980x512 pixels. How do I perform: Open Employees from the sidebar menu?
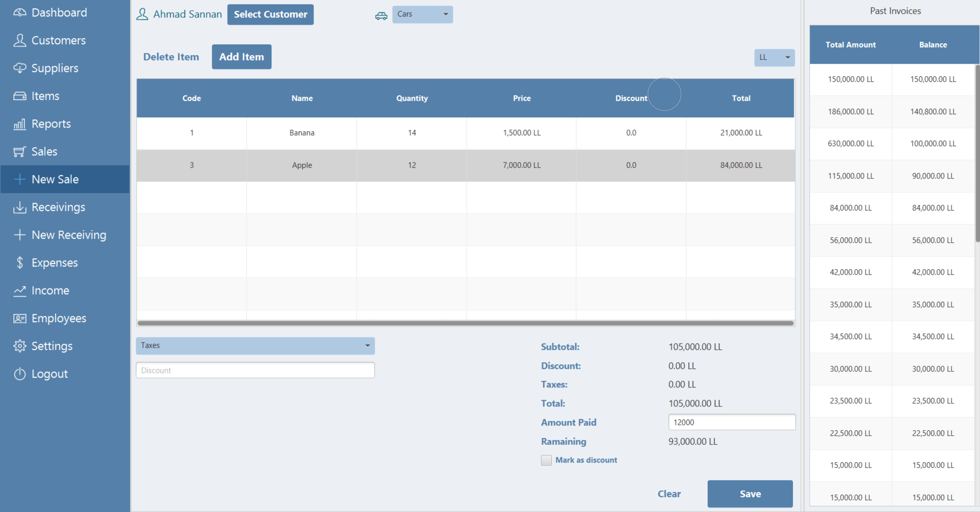(59, 319)
